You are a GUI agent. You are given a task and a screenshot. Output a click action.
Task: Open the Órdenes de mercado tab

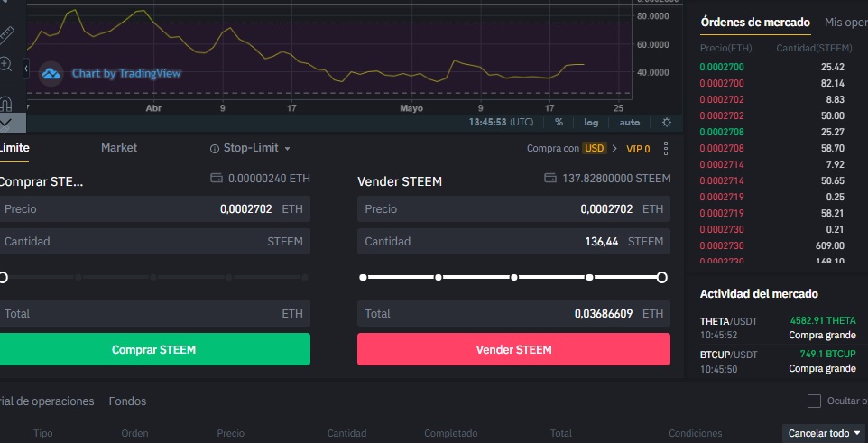coord(755,23)
